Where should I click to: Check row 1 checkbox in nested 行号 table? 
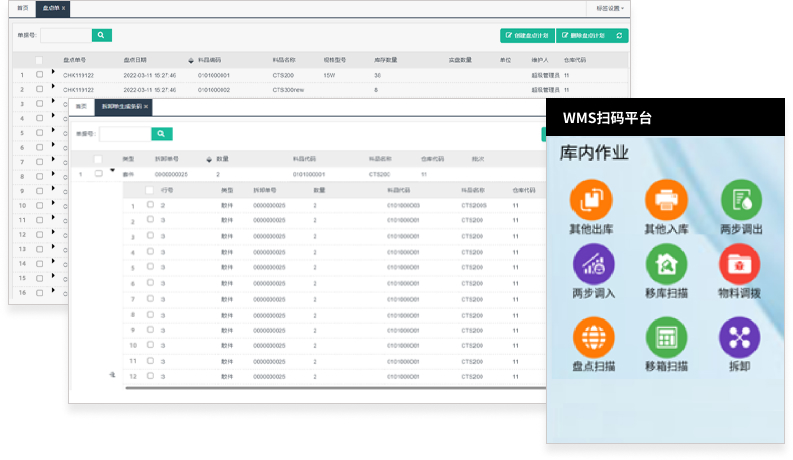(150, 205)
